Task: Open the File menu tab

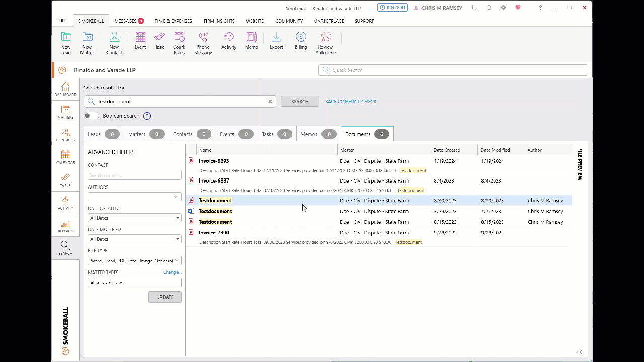Action: pos(62,21)
